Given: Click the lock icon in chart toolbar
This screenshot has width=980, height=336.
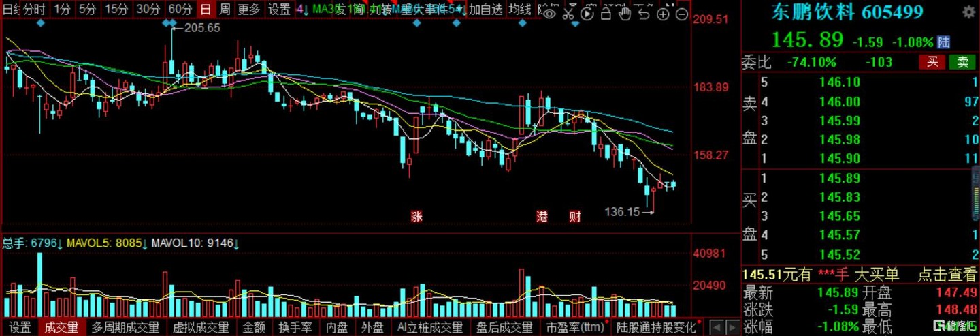Looking at the screenshot, I should point(606,14).
